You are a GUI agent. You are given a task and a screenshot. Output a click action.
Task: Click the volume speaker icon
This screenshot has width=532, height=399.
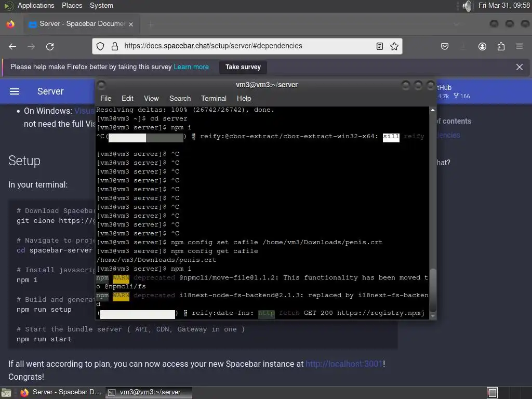pyautogui.click(x=467, y=6)
